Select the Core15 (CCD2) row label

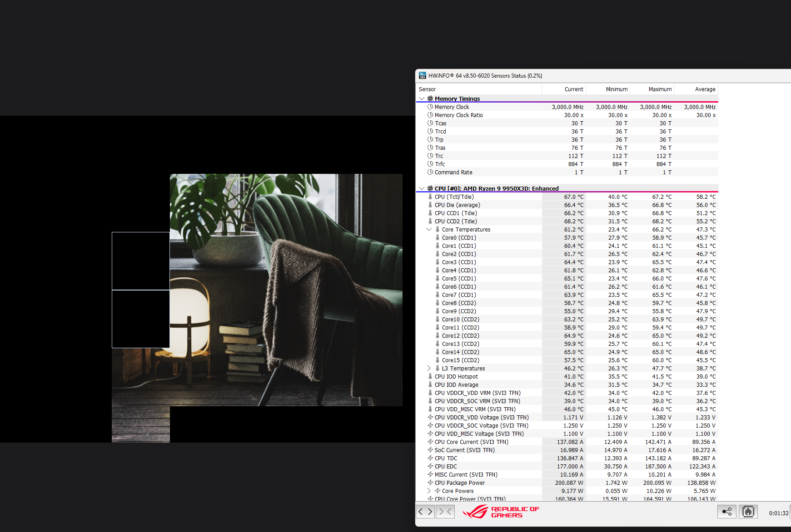coord(461,360)
